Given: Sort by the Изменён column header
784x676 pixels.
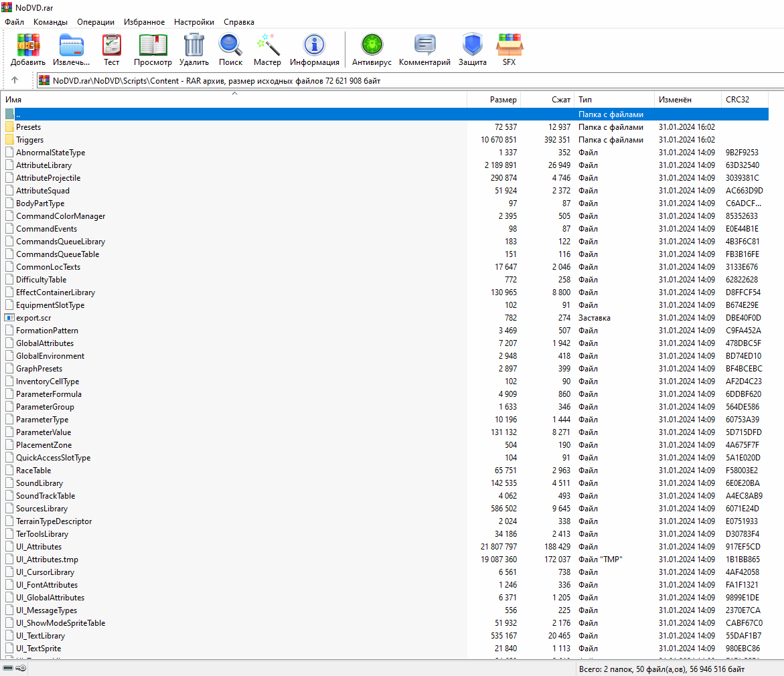Looking at the screenshot, I should tap(688, 100).
